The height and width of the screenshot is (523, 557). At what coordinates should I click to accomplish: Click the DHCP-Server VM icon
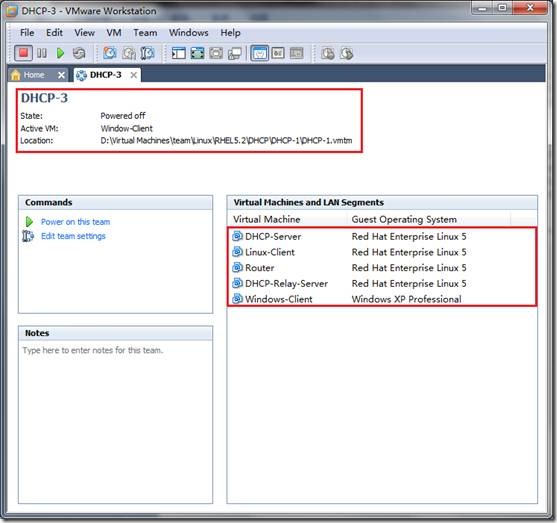[237, 236]
